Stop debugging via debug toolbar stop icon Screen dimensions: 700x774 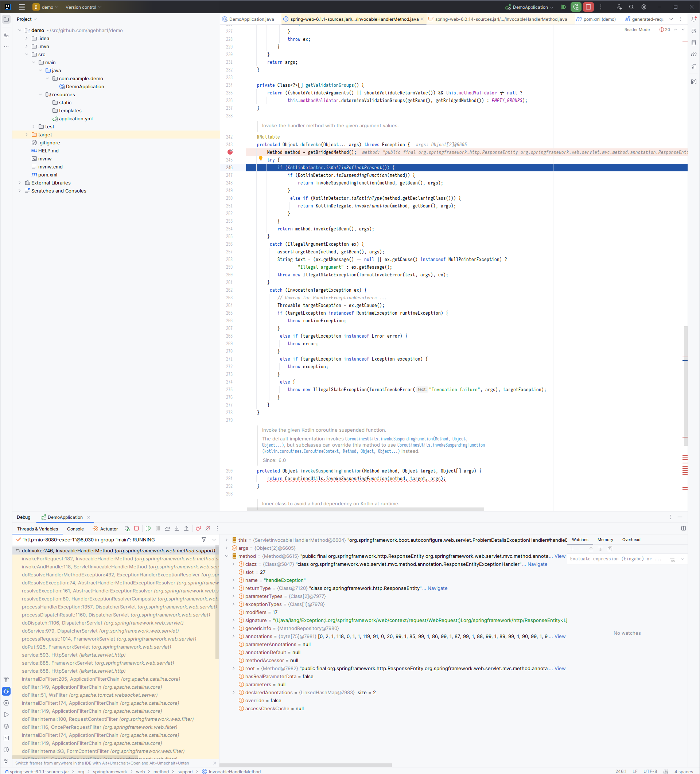(136, 528)
